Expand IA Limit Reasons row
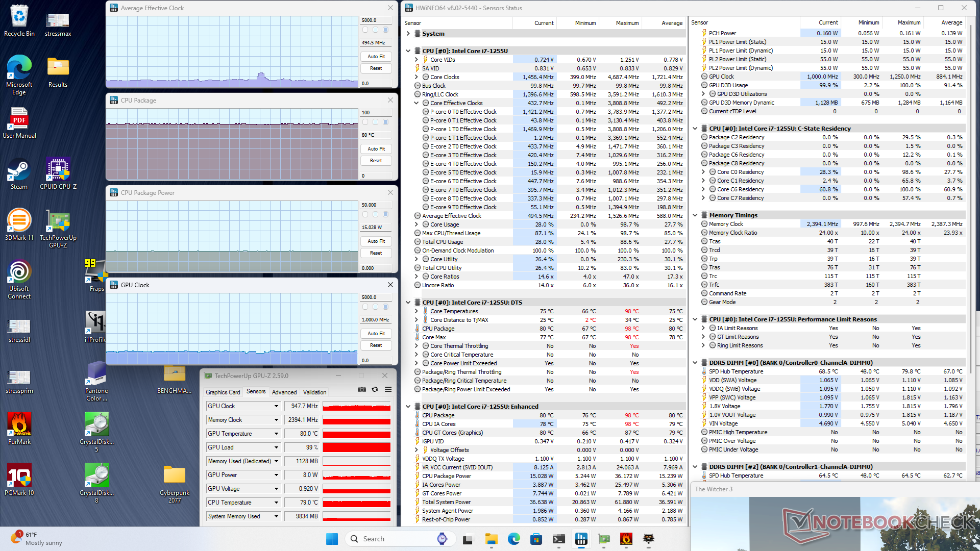The height and width of the screenshot is (551, 980). (x=703, y=328)
